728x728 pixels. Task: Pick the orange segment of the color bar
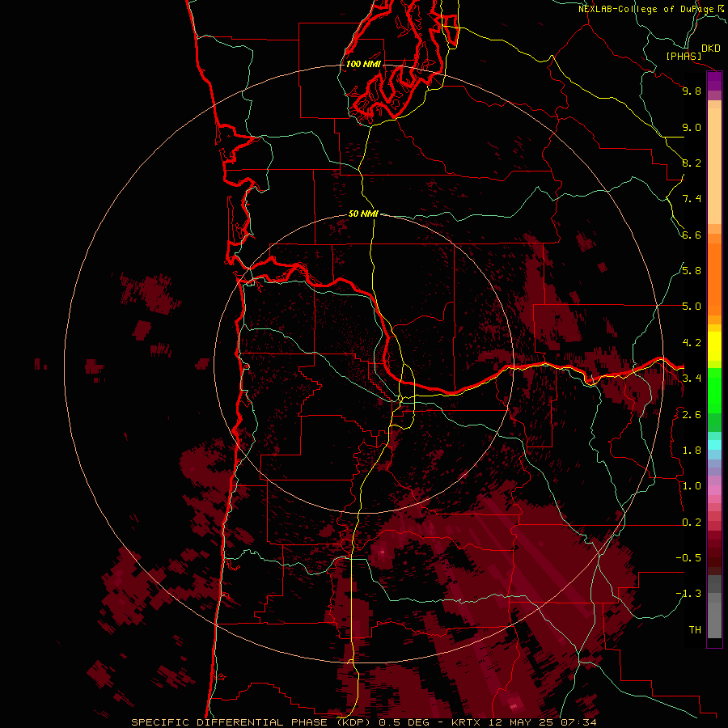point(714,280)
